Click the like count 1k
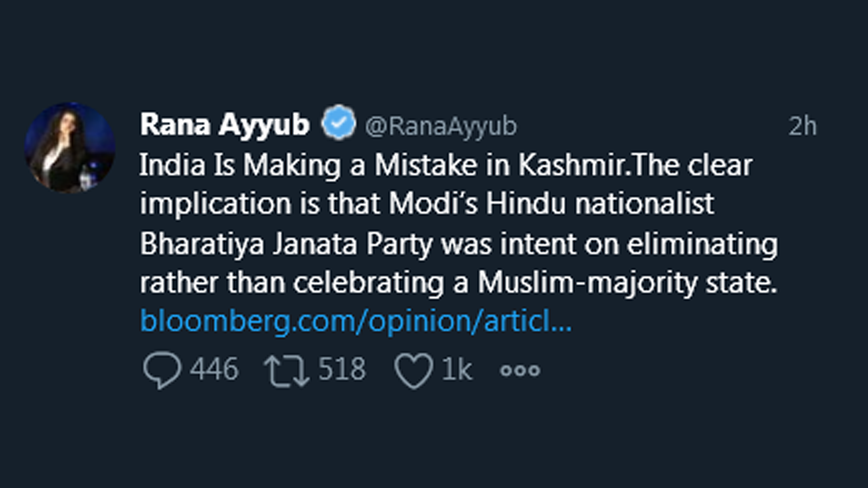Viewport: 868px width, 488px height. [457, 370]
